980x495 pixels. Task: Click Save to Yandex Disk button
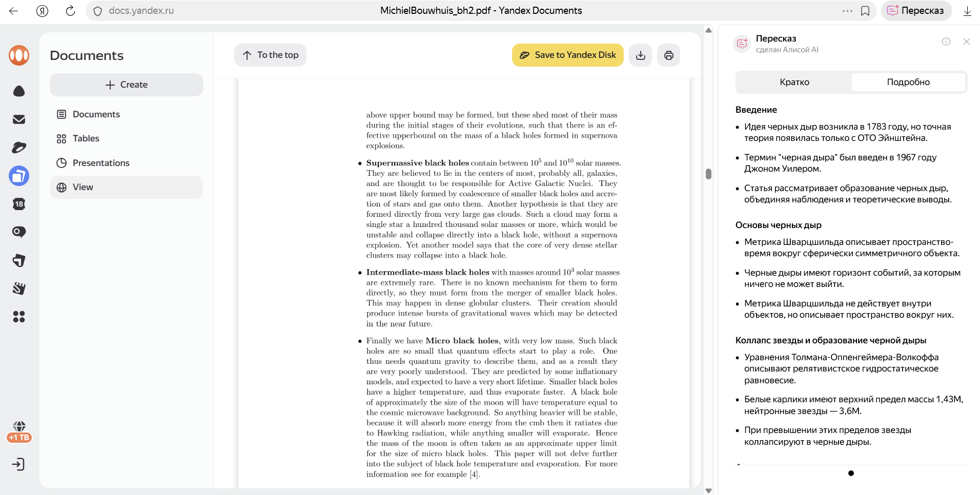pyautogui.click(x=567, y=55)
